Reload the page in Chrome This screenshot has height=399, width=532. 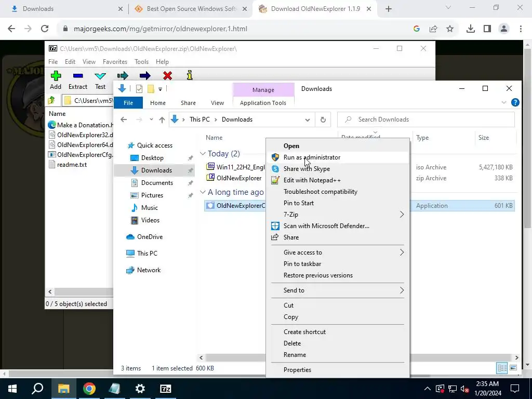pyautogui.click(x=45, y=29)
